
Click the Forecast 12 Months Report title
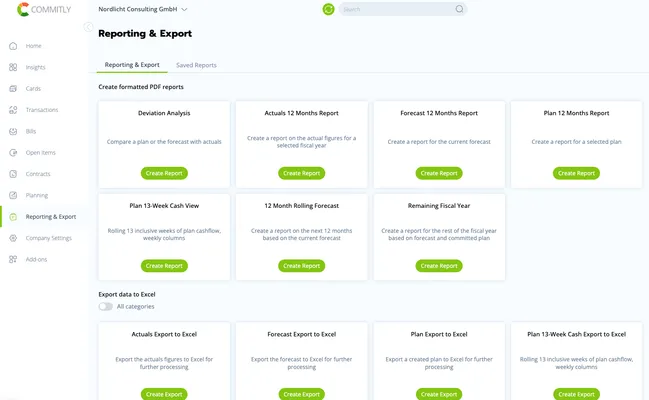[439, 113]
